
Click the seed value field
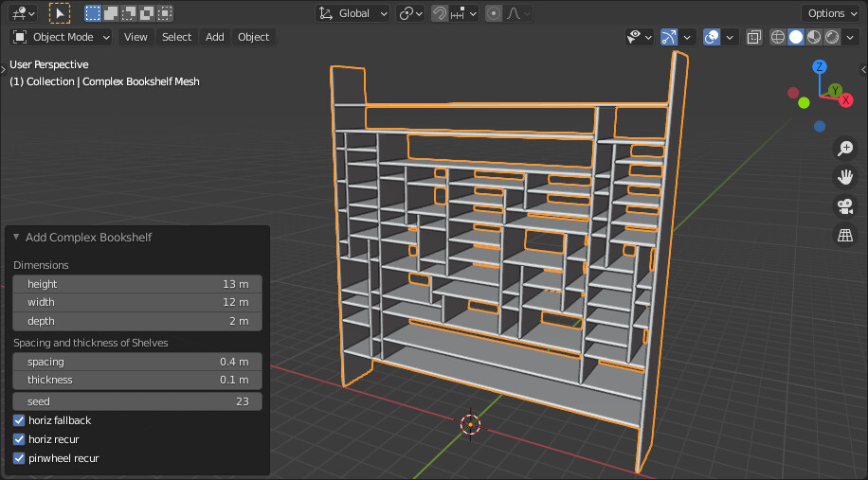tap(137, 401)
